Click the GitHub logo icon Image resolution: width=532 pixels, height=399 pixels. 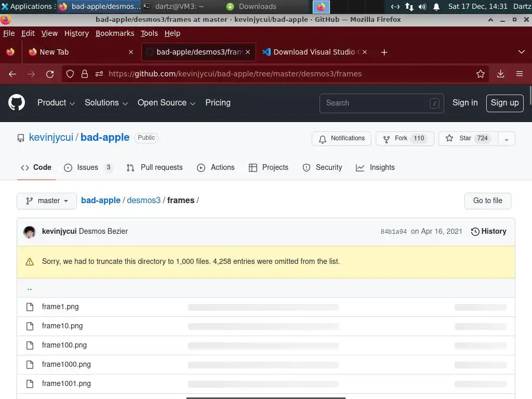click(x=17, y=102)
